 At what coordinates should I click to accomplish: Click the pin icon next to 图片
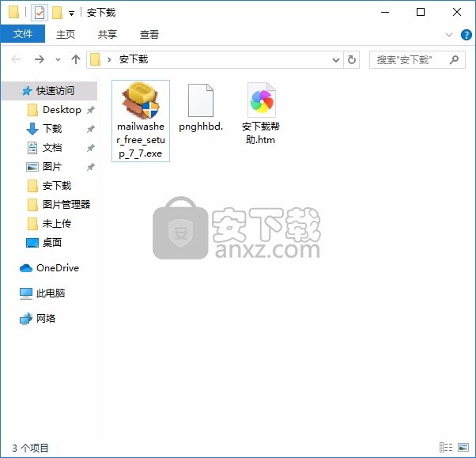pos(91,167)
